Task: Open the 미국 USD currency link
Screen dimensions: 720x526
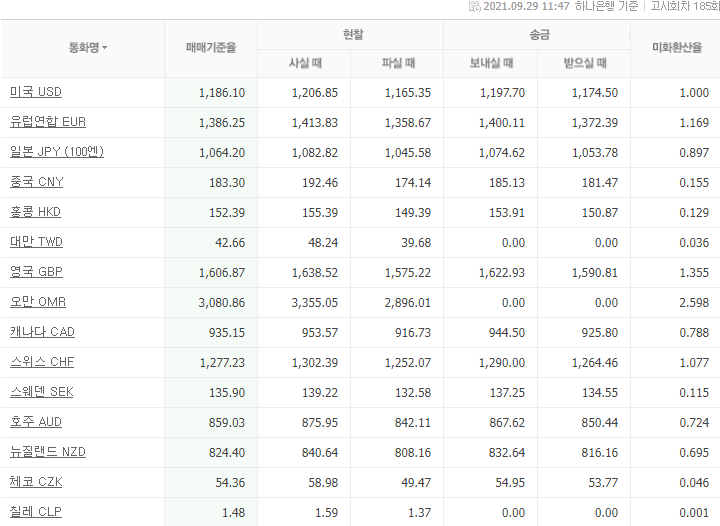Action: (36, 92)
